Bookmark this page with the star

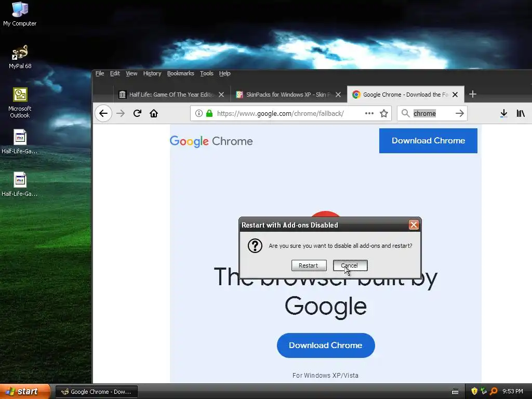coord(384,113)
